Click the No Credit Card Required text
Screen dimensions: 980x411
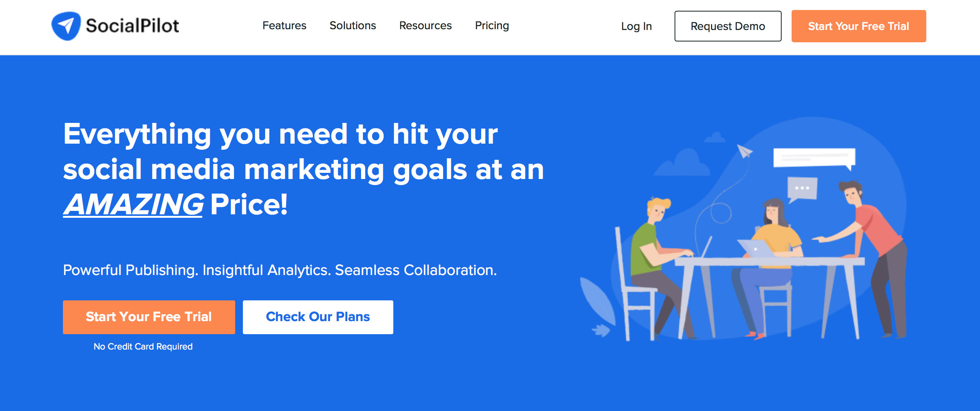143,346
